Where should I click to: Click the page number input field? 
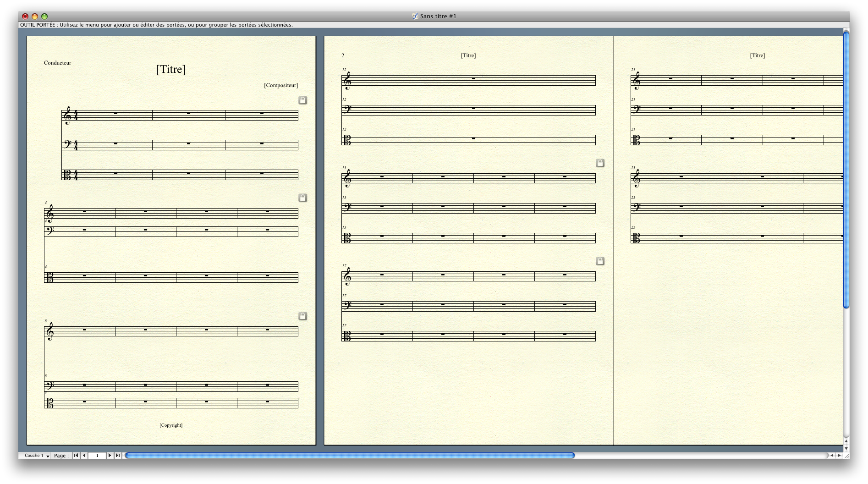coord(97,456)
